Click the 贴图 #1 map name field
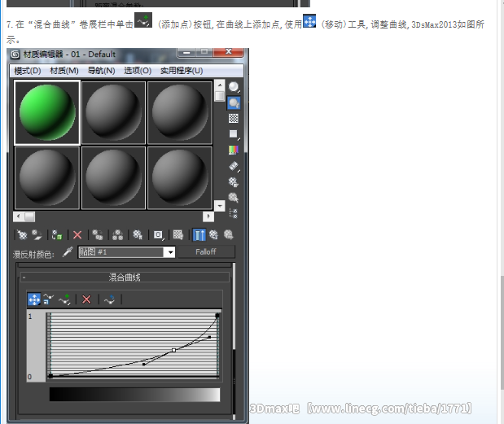Viewport: 504px width, 424px height. tap(121, 252)
